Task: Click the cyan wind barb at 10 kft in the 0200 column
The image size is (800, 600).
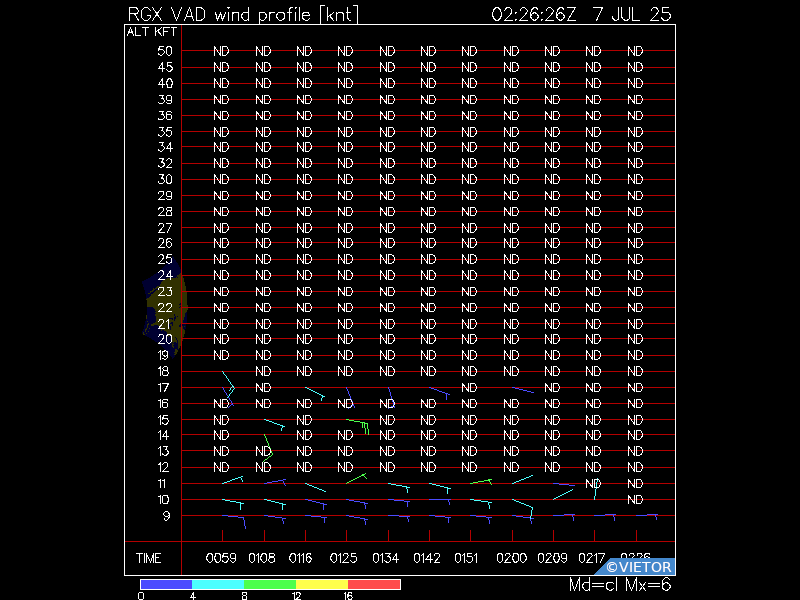Action: 523,507
